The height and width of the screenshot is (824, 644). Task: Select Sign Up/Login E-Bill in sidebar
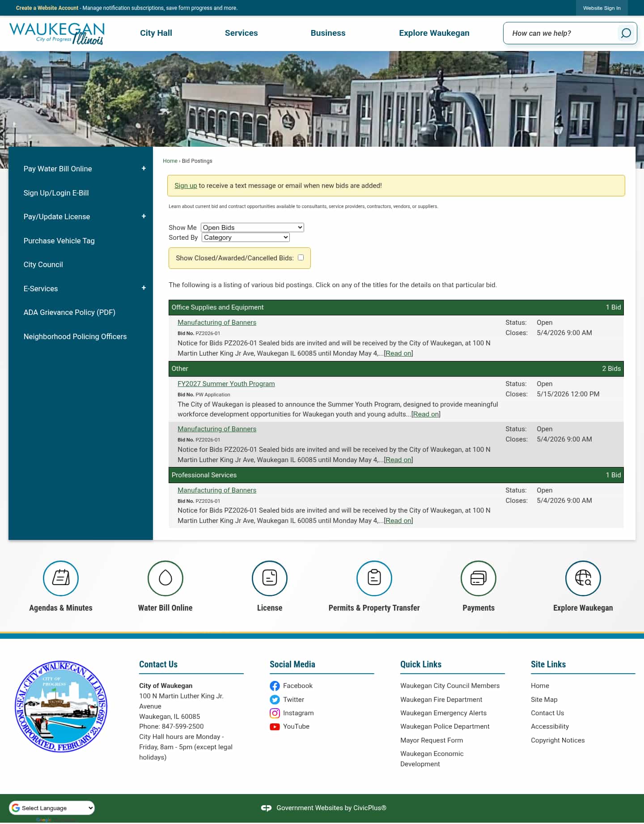(56, 193)
